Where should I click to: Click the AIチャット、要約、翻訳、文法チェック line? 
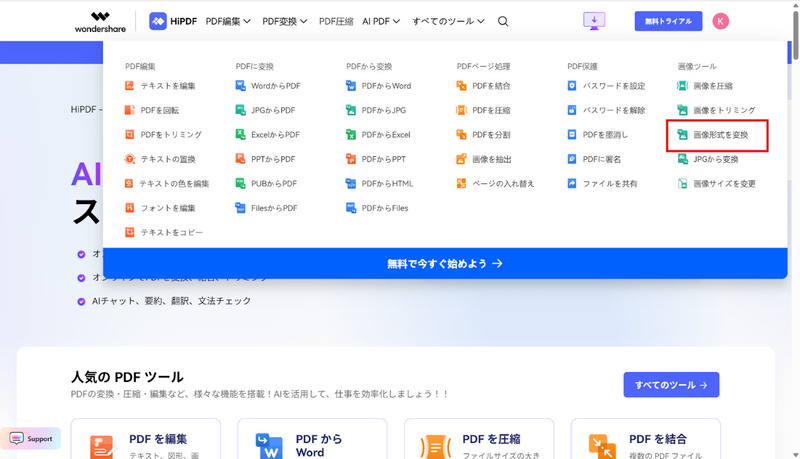(171, 301)
